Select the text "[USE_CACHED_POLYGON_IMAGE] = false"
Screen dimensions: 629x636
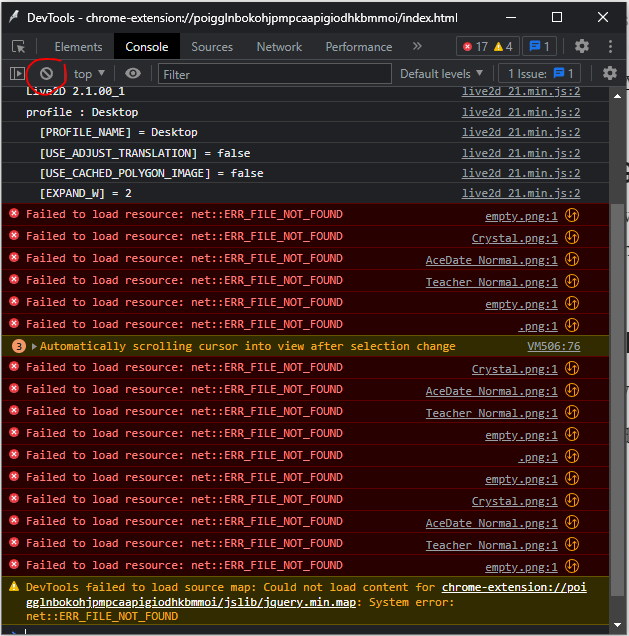pos(151,173)
